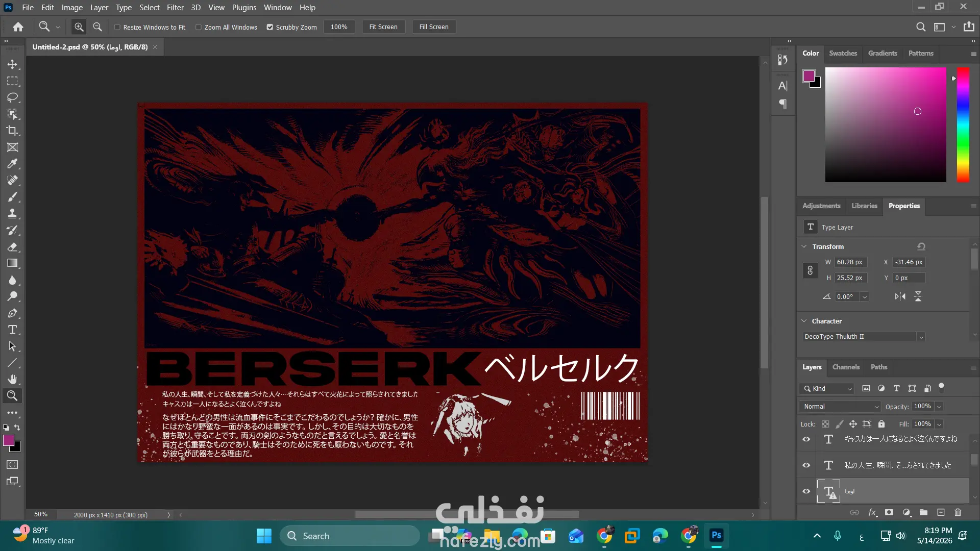Create a new layer with plus icon

[x=941, y=512]
